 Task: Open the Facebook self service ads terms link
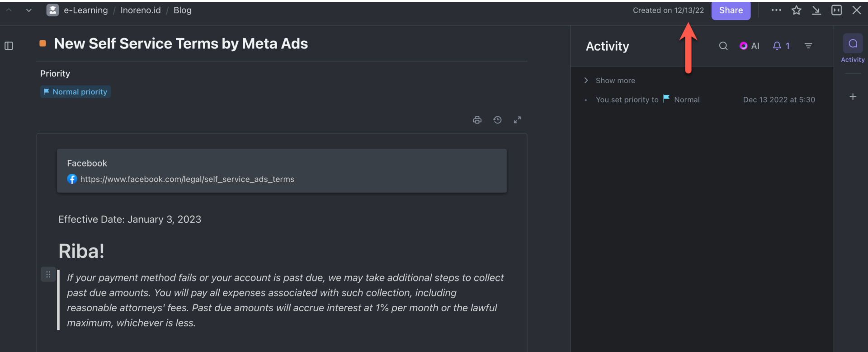pyautogui.click(x=187, y=179)
